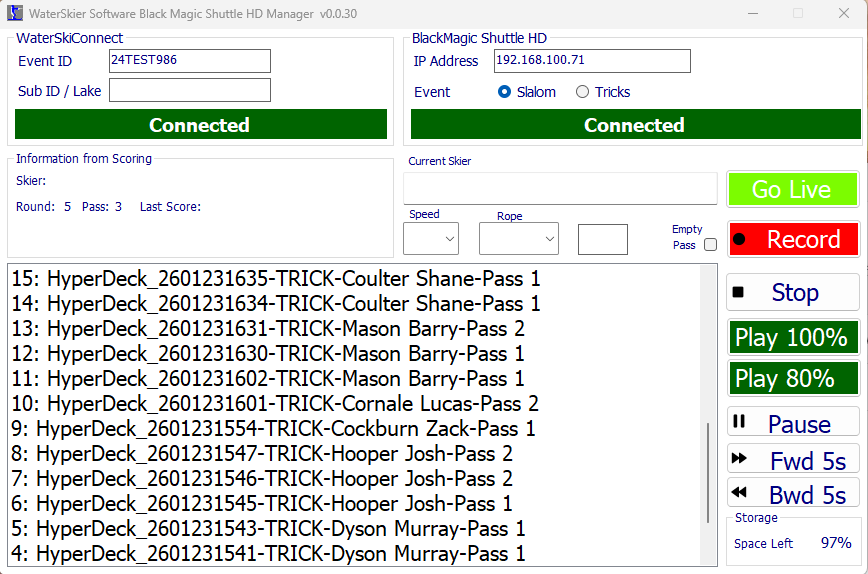
Task: Enable the Empty Pass checkbox
Action: point(710,245)
